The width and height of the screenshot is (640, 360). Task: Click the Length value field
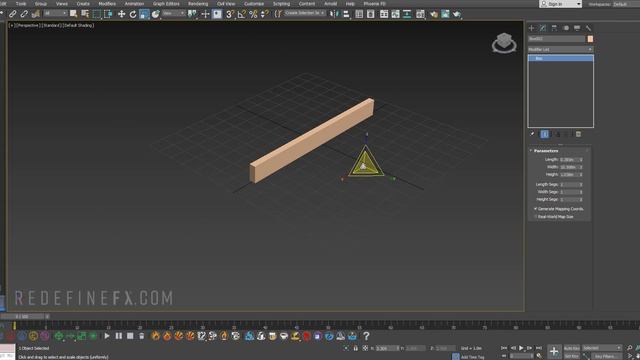pyautogui.click(x=571, y=160)
